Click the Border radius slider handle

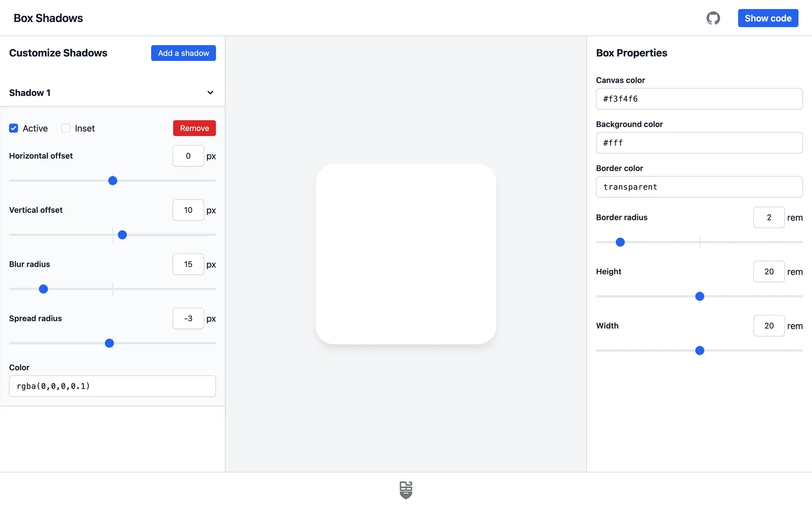coord(620,242)
